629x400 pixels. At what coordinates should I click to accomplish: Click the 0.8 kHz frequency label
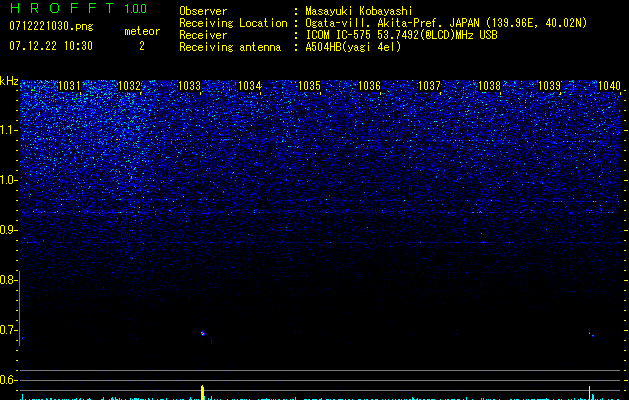point(8,280)
